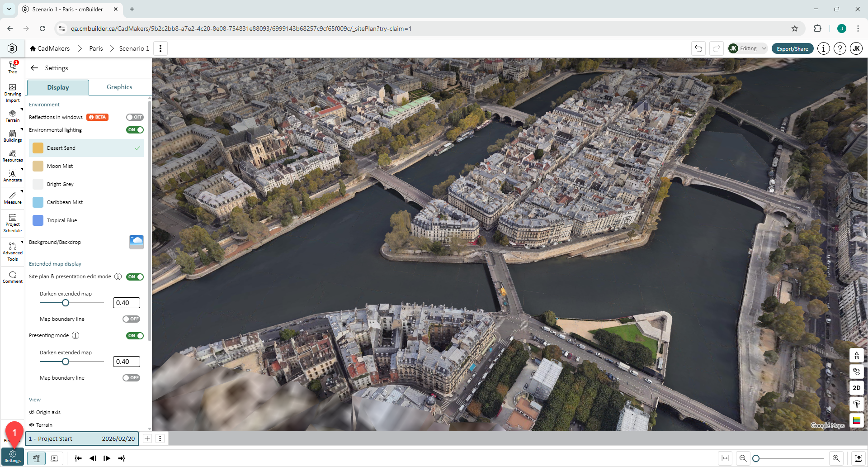Select Caribbean Mist lighting preset
The width and height of the screenshot is (868, 467).
click(x=86, y=202)
